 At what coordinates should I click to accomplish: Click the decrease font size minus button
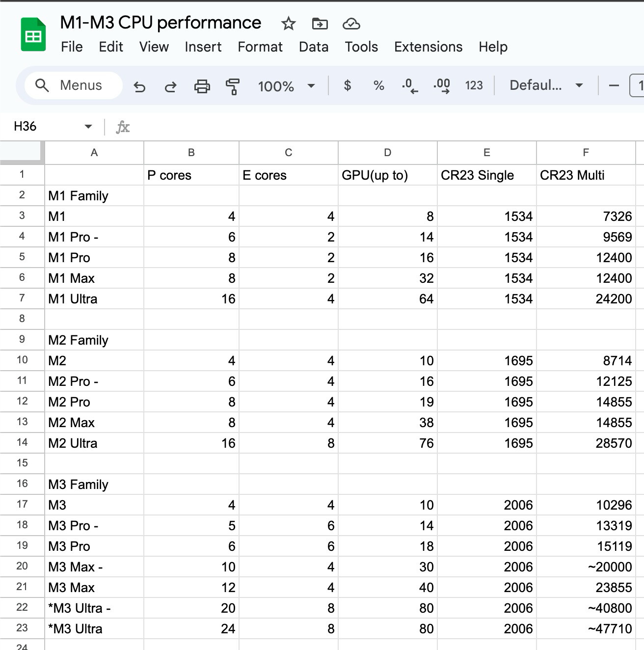pos(614,86)
